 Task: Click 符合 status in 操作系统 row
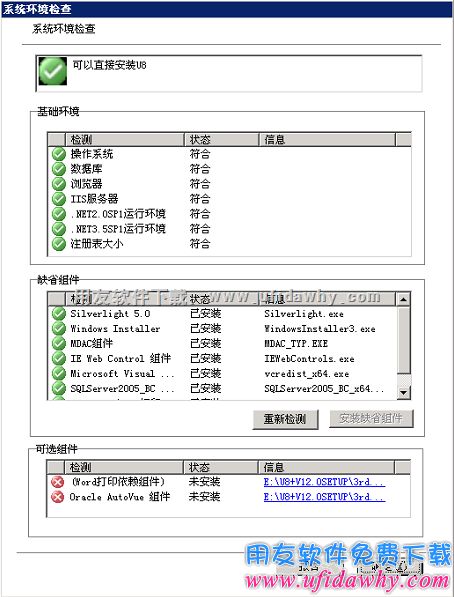200,154
